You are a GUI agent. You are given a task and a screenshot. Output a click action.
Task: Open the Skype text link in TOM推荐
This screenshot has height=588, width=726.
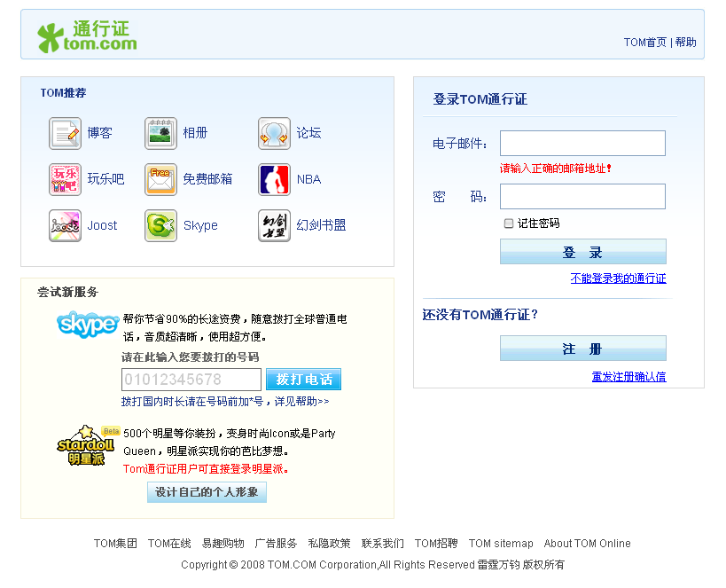[x=200, y=225]
